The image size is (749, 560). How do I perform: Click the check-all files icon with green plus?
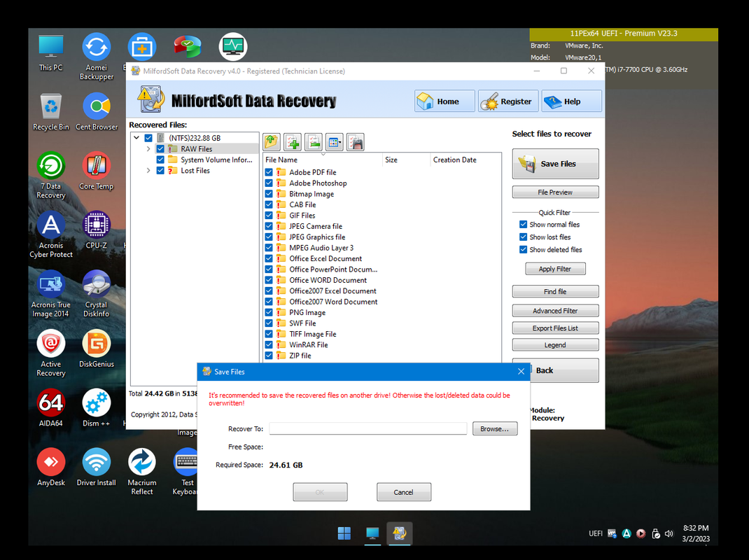[x=293, y=142]
